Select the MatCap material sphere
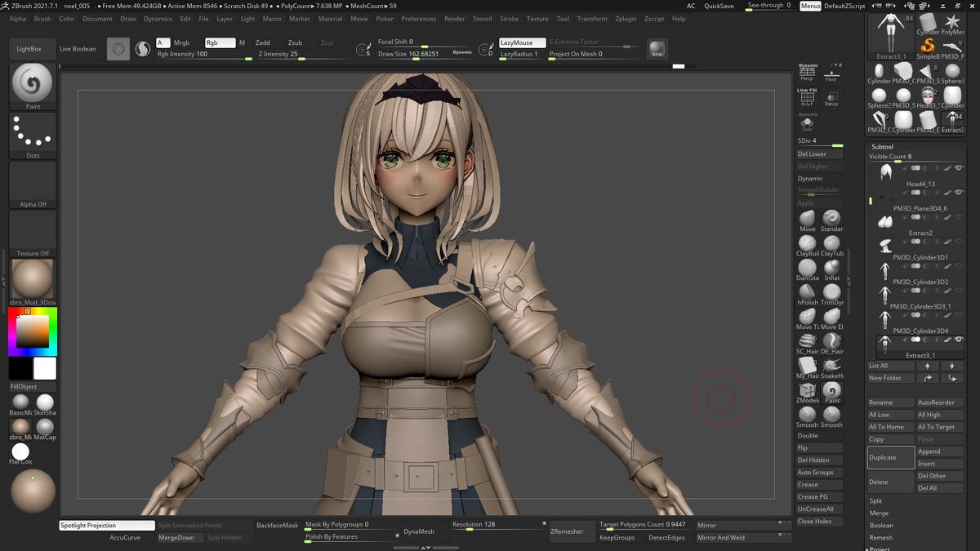The width and height of the screenshot is (980, 551). tap(45, 429)
